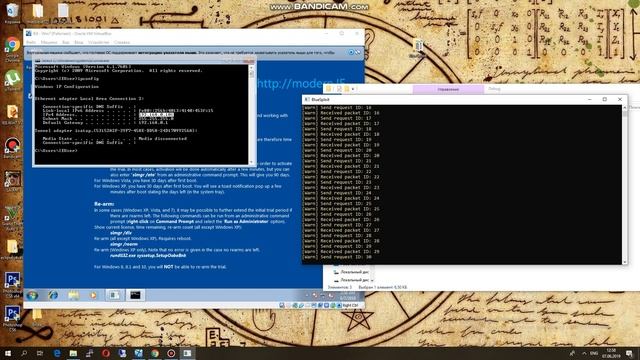Open the folder desktop icon near Recycle Bin
The width and height of the screenshot is (640, 360).
tap(38, 12)
